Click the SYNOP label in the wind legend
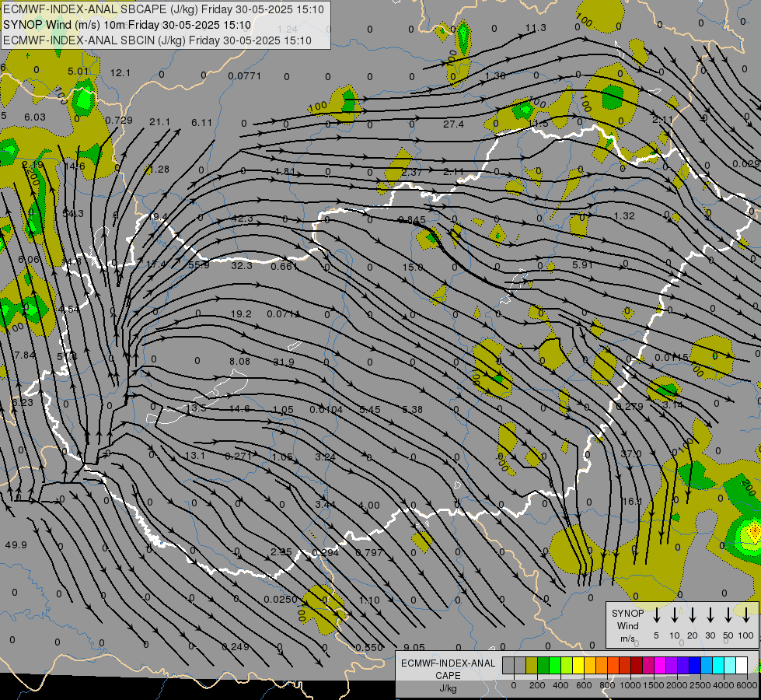This screenshot has width=761, height=700. point(627,613)
